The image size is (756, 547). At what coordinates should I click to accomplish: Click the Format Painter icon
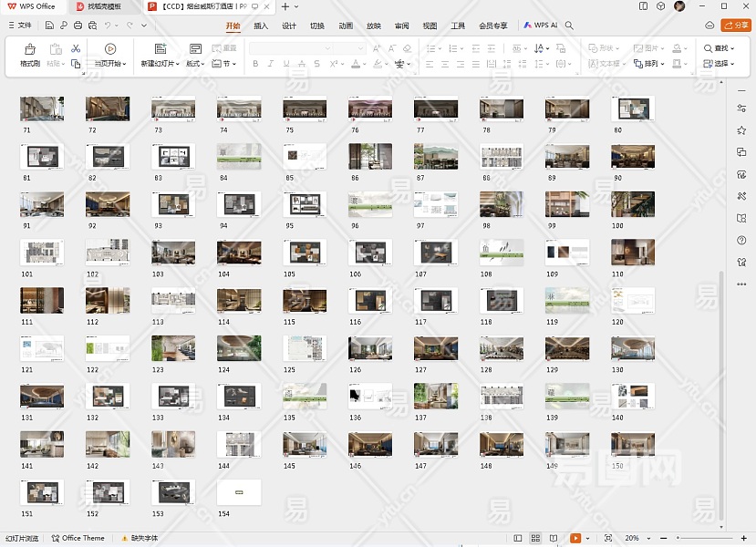29,49
